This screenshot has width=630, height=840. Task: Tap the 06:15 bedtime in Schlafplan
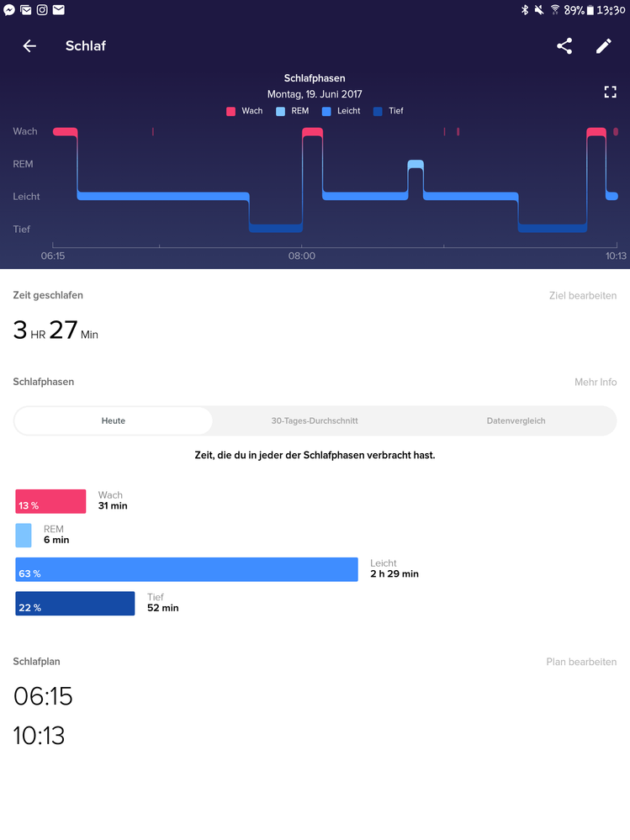43,696
